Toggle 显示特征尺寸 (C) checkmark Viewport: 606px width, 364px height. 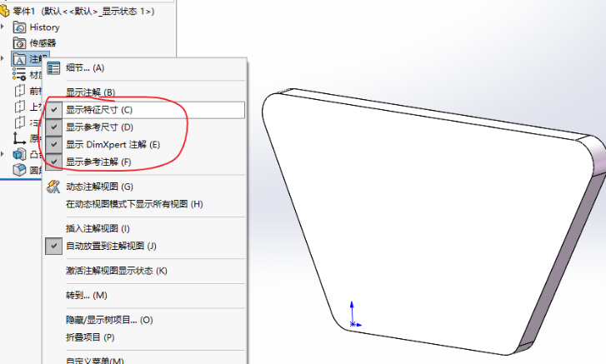(53, 110)
